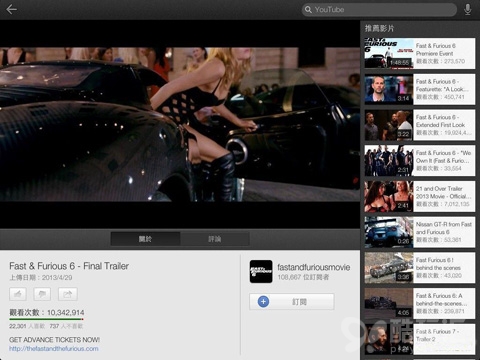Open Fast & Furious 6 Premiere Event thumbnail

tap(389, 54)
